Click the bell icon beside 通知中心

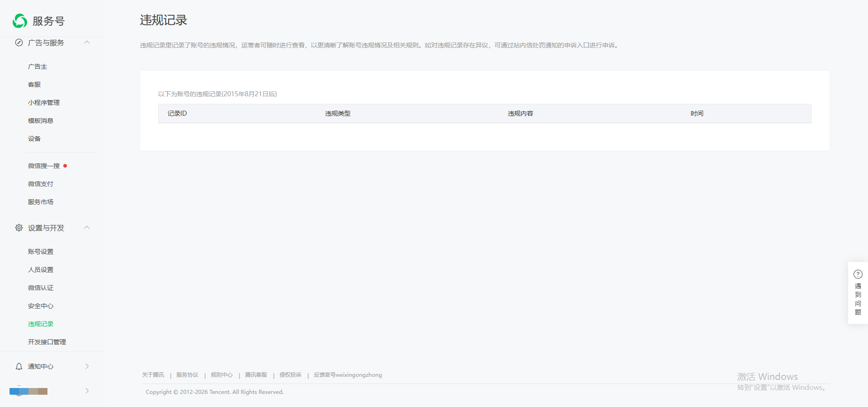click(19, 366)
